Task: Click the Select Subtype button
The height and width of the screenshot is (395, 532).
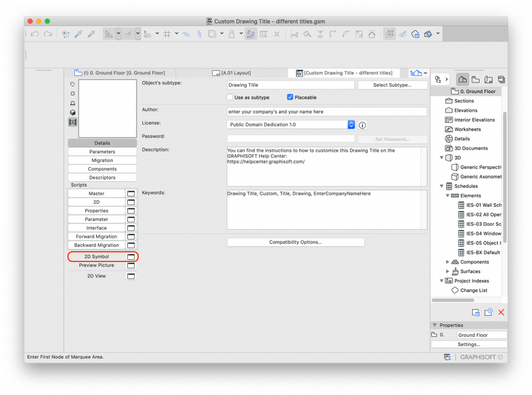Action: (x=392, y=85)
